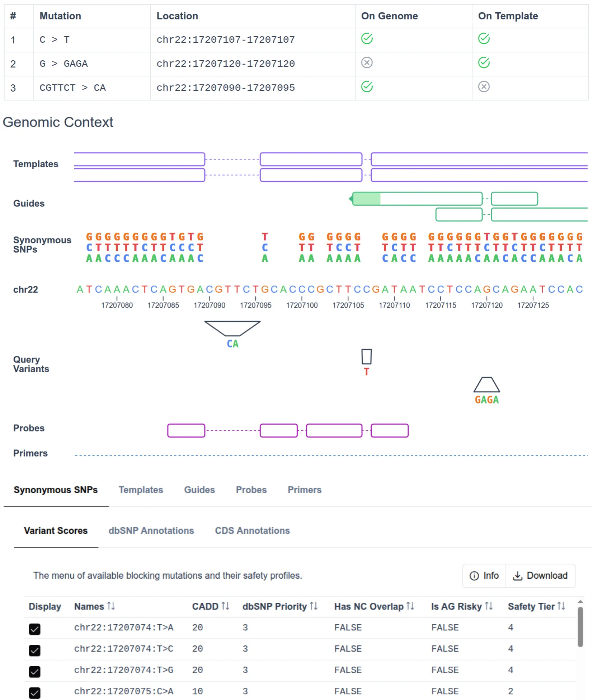Screen dimensions: 593x700
Task: Click the green check for G > GAGA on template
Action: coord(484,63)
